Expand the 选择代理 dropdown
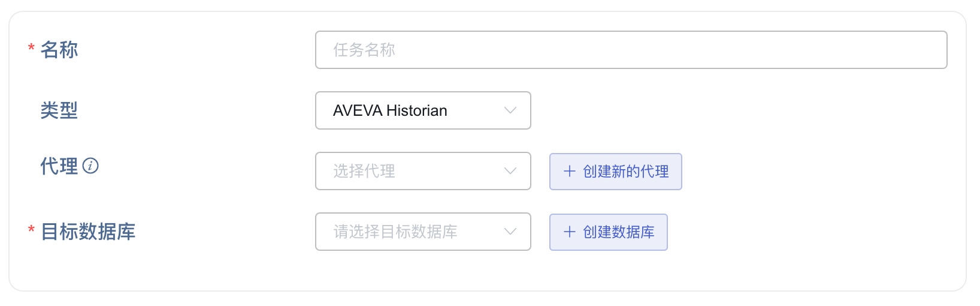Image resolution: width=980 pixels, height=306 pixels. [x=422, y=171]
